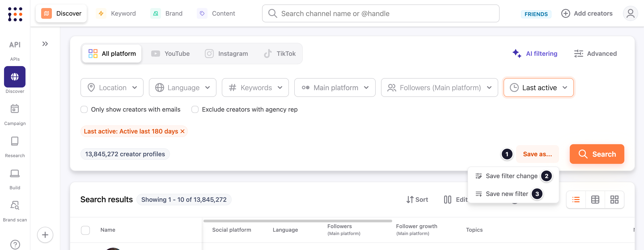The image size is (644, 250).
Task: Click the app logo dots icon
Action: (x=15, y=14)
